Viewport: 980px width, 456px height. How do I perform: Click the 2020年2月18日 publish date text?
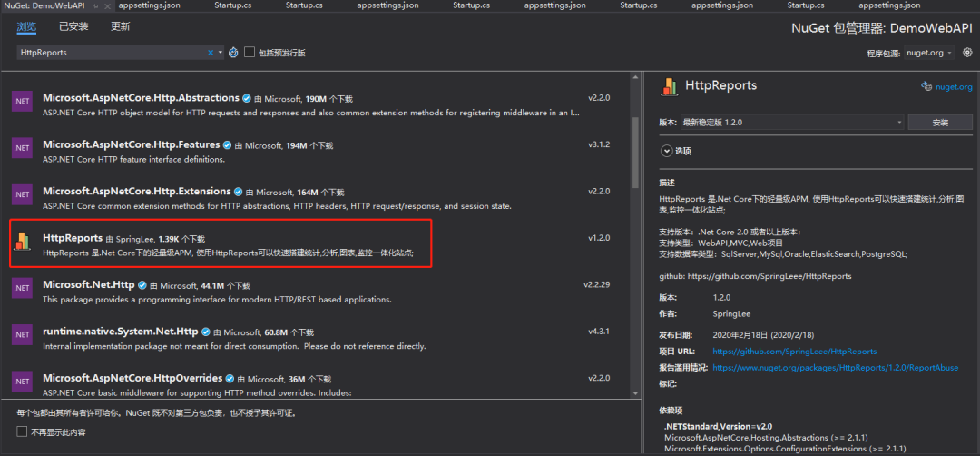[x=763, y=335]
